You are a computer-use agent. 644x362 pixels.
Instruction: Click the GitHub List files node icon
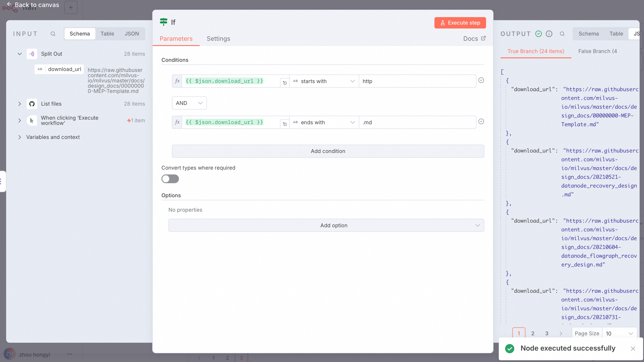(x=32, y=104)
